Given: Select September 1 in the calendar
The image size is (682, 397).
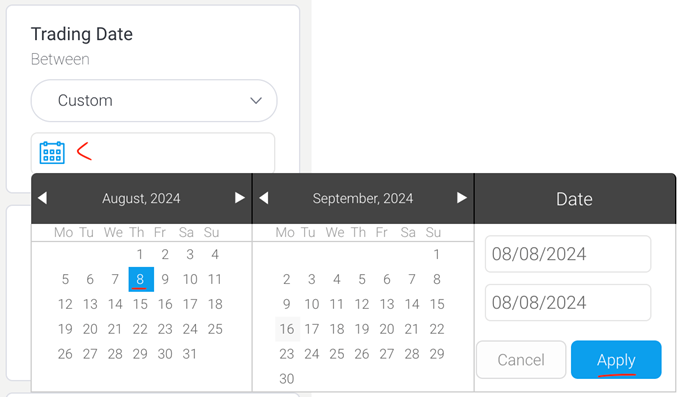Looking at the screenshot, I should coord(436,254).
